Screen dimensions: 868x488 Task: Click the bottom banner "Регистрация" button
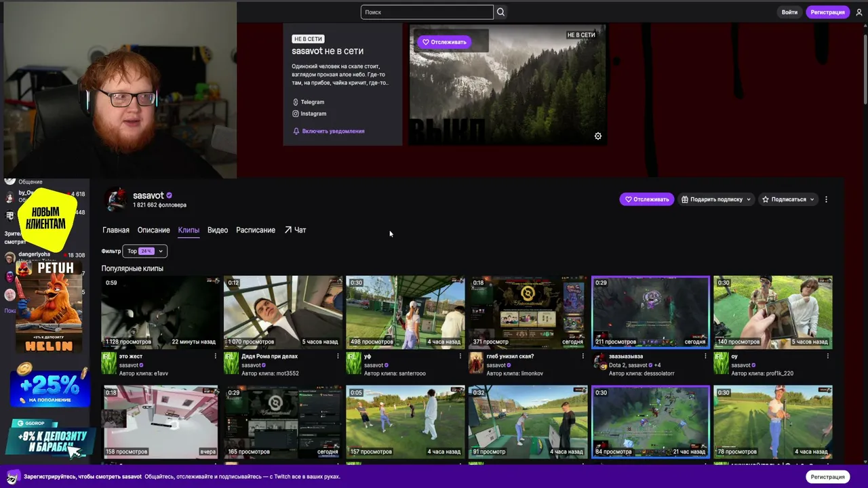[x=827, y=477]
